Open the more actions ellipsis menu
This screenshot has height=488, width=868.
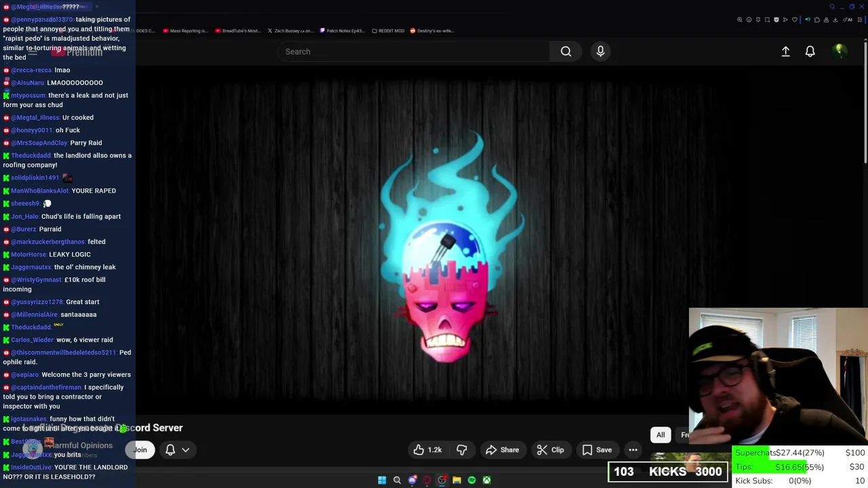[633, 450]
